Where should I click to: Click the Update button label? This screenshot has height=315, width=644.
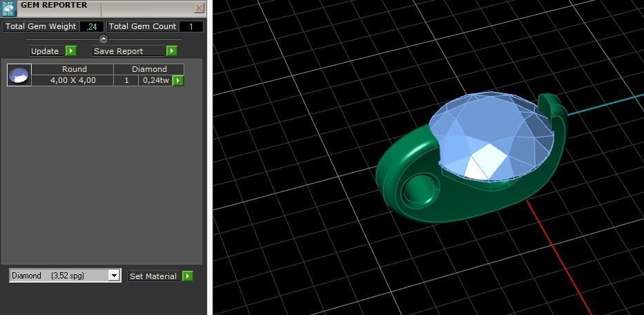pos(47,51)
